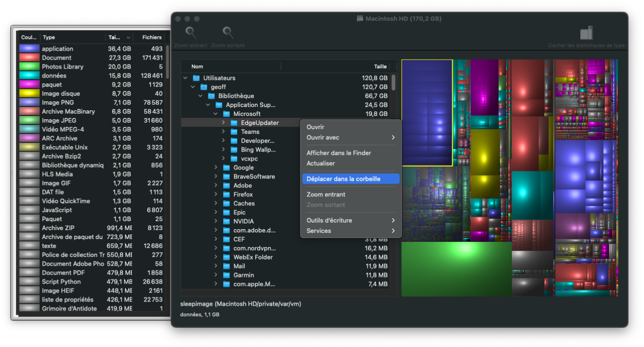The image size is (644, 347).
Task: Sort by the Taille column header
Action: (380, 67)
